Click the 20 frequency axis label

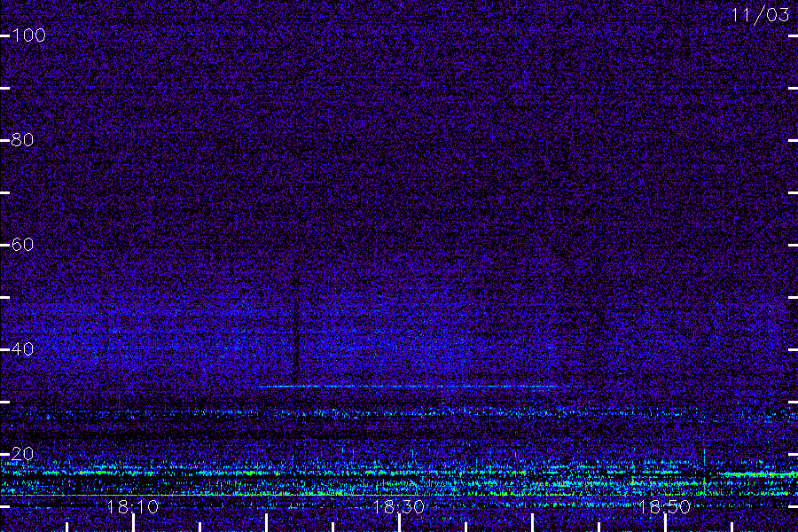(x=22, y=454)
